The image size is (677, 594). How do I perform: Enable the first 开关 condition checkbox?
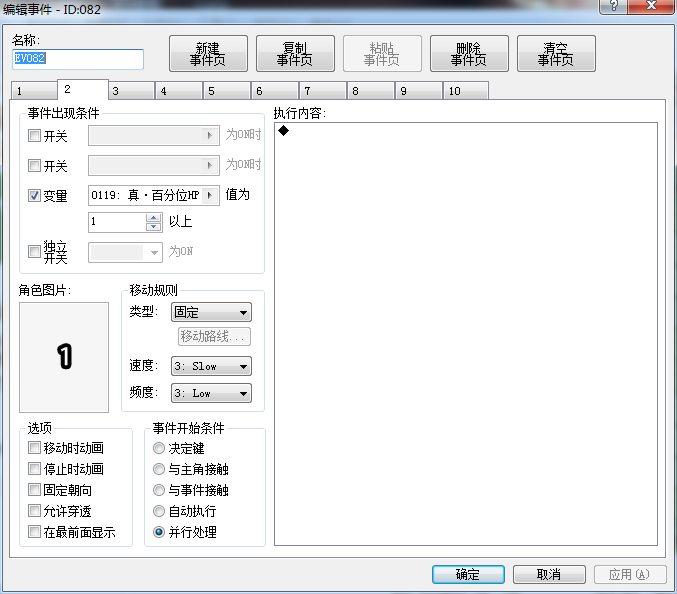click(x=34, y=136)
